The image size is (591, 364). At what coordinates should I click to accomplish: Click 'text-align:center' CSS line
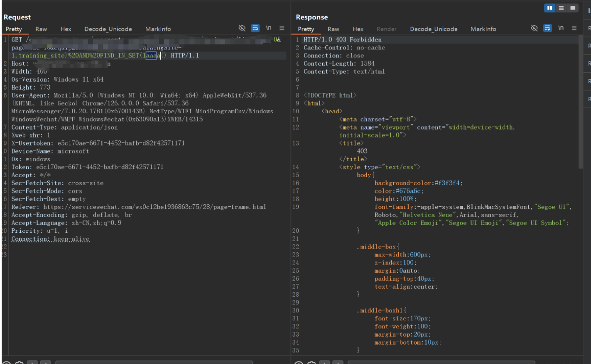[406, 286]
